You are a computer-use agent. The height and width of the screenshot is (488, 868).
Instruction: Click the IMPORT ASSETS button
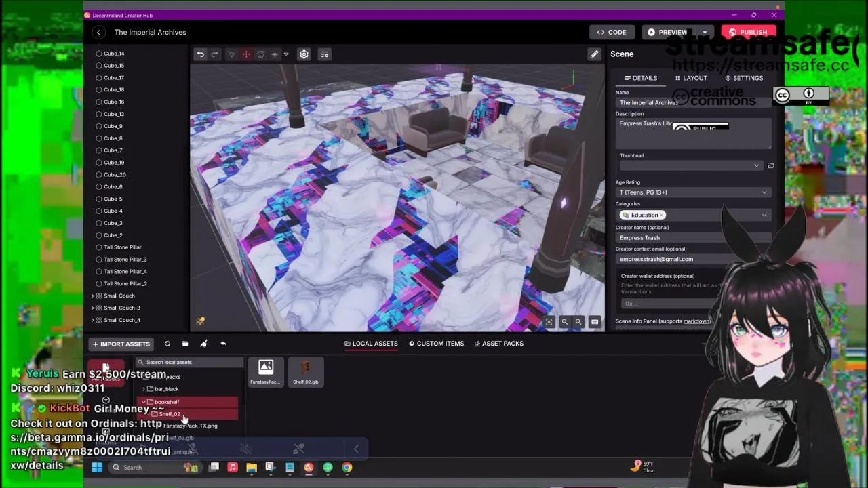coord(121,344)
